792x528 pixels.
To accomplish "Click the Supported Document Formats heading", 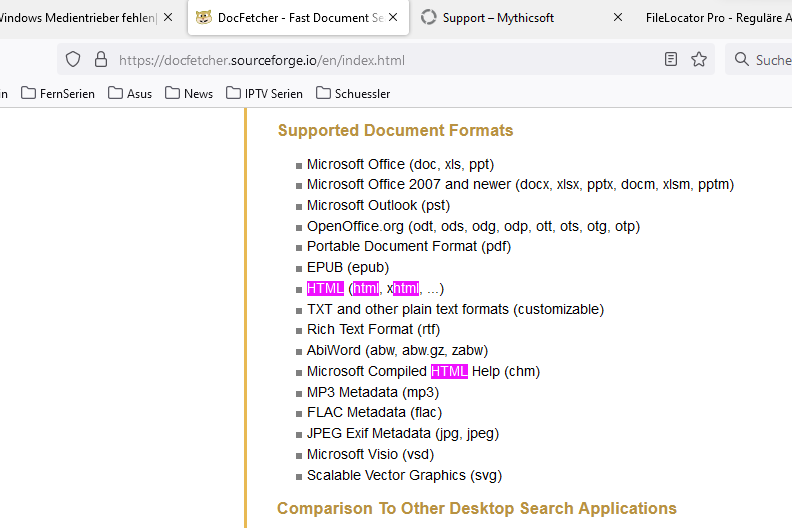I will [395, 130].
